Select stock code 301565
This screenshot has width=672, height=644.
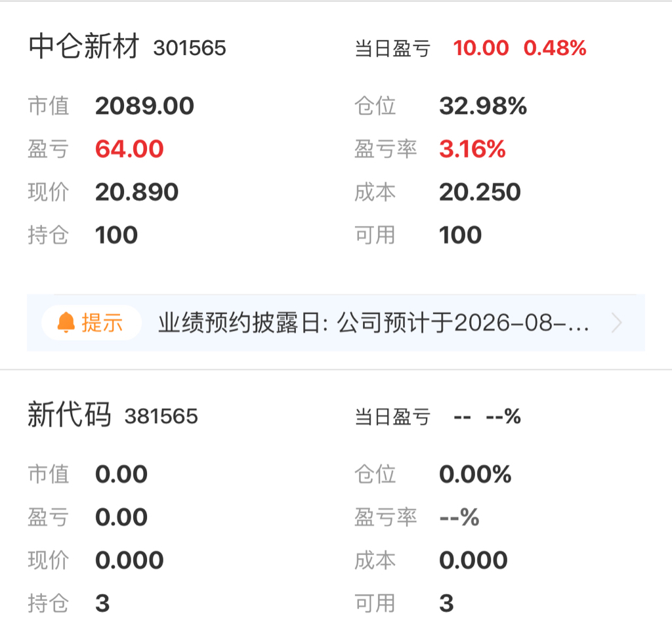[190, 48]
